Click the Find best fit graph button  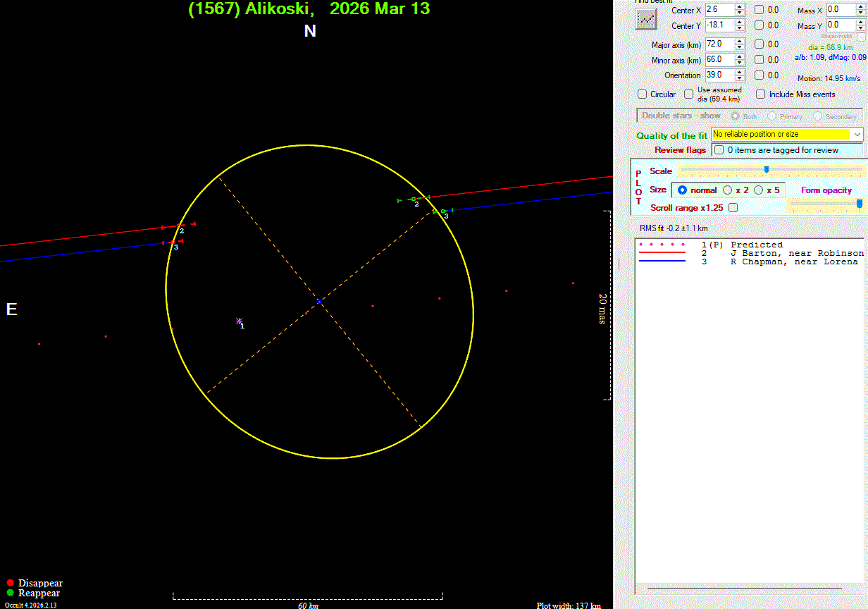tap(645, 19)
